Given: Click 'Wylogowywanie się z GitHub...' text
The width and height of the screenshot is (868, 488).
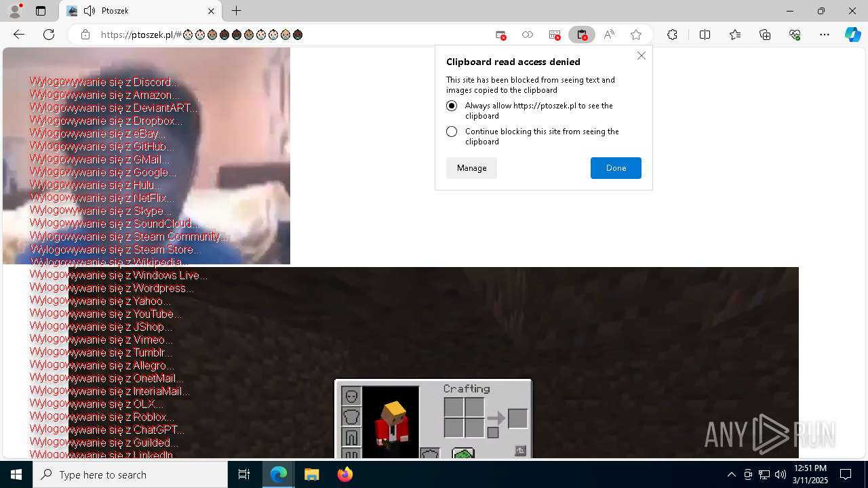Looking at the screenshot, I should pyautogui.click(x=102, y=146).
